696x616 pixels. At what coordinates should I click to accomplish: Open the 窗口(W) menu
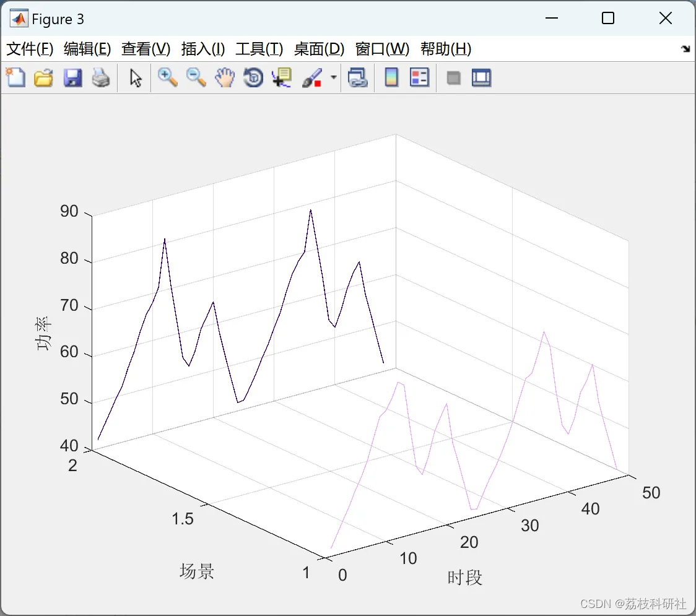(382, 49)
